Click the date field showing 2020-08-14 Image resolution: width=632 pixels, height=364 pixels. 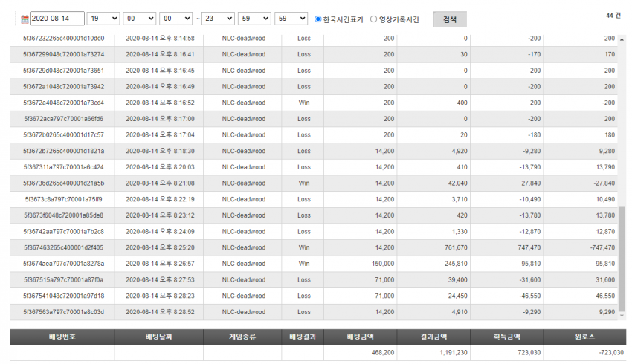pos(57,19)
